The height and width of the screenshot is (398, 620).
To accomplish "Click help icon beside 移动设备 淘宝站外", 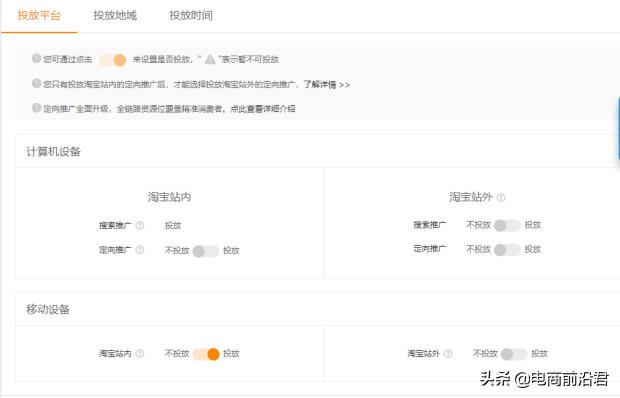I will tap(448, 353).
